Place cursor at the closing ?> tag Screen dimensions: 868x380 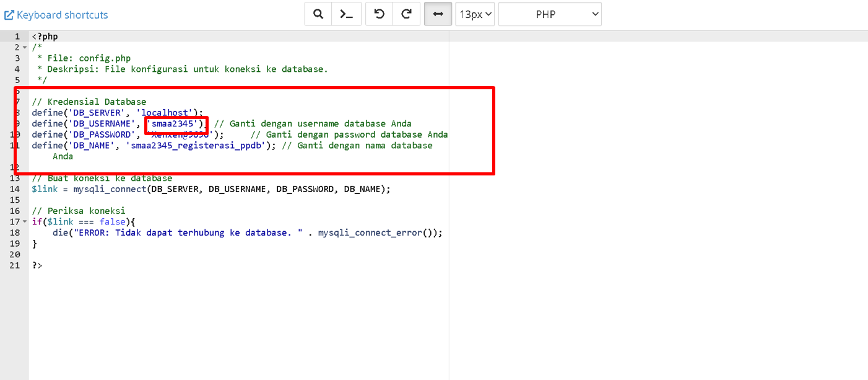(x=37, y=265)
